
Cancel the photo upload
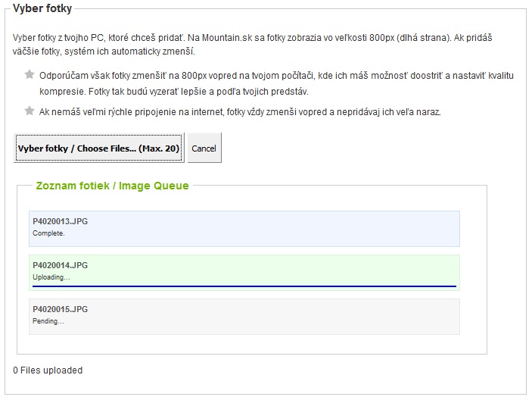tap(204, 148)
